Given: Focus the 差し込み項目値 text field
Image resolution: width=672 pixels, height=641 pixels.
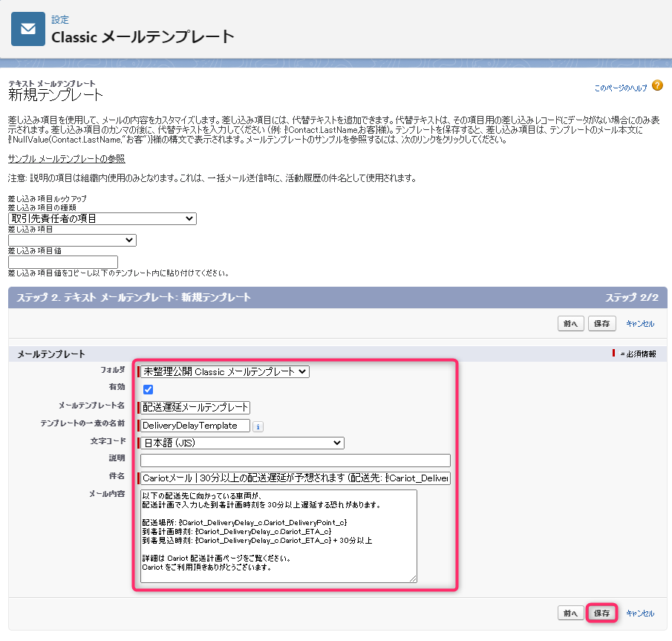Looking at the screenshot, I should [x=63, y=262].
